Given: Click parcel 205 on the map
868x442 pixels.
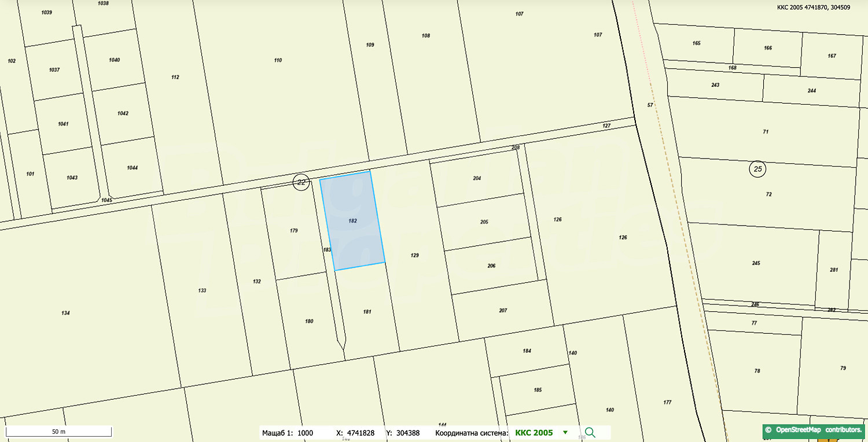Looking at the screenshot, I should [484, 222].
